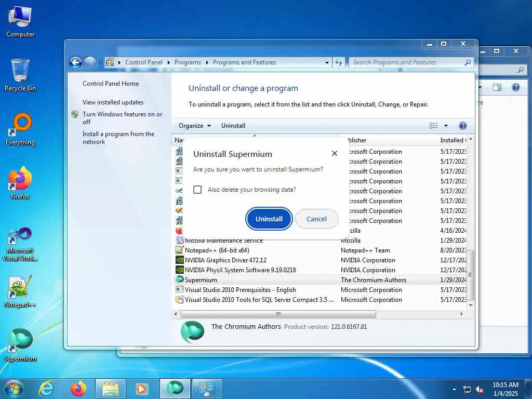Screen dimensions: 532x399
Task: Open 'Install a program from the network'
Action: point(118,138)
